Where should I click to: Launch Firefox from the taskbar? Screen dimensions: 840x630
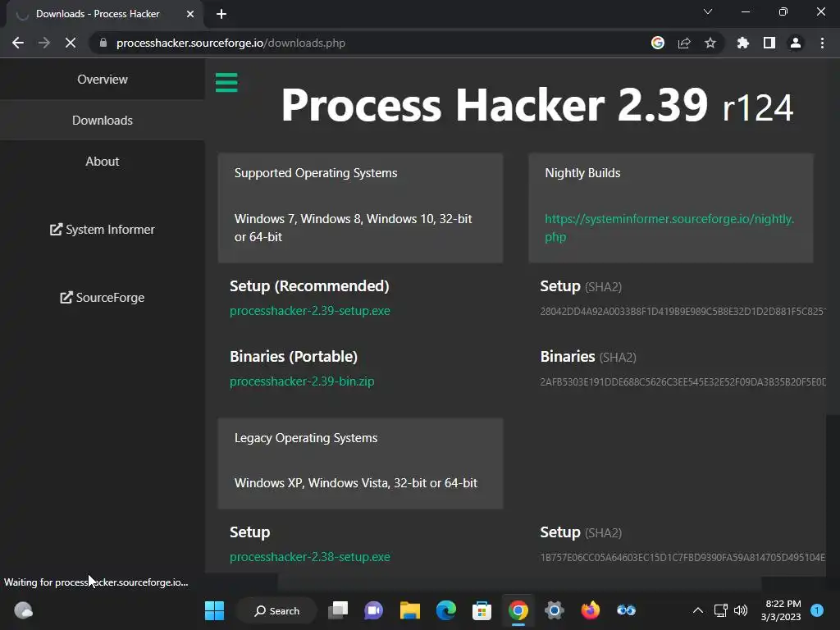click(x=591, y=610)
